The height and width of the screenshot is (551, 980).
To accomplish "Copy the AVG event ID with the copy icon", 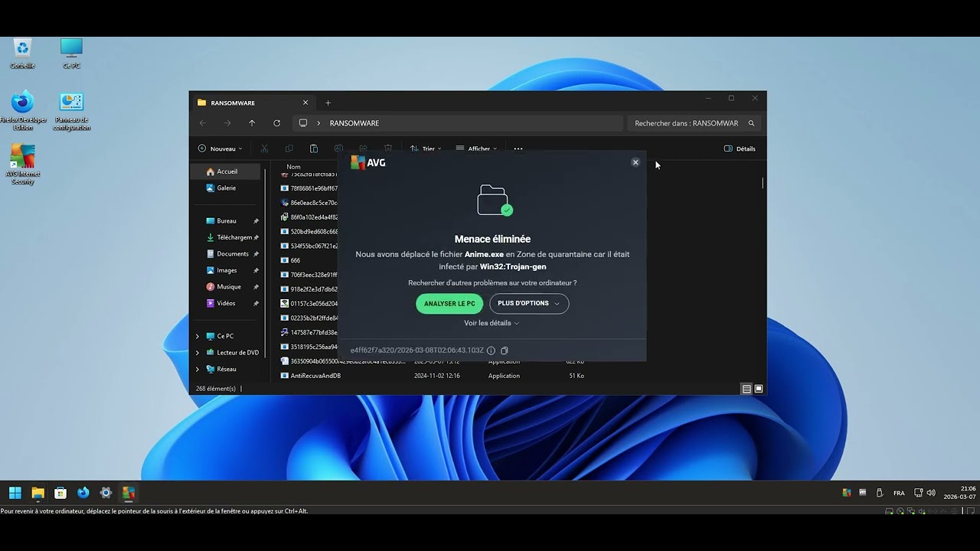I will [x=505, y=350].
